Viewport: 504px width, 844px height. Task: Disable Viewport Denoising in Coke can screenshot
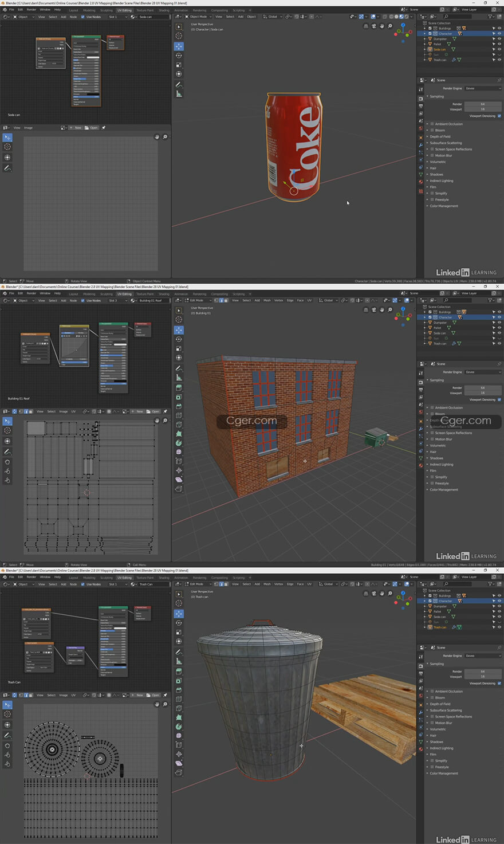[499, 116]
